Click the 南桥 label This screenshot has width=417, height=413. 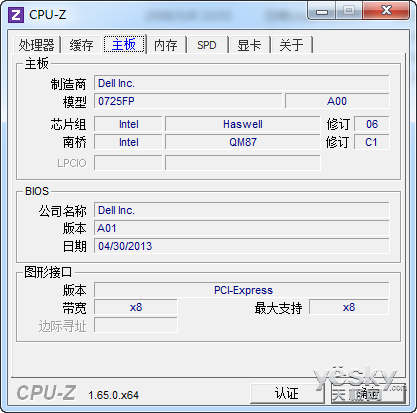click(75, 143)
